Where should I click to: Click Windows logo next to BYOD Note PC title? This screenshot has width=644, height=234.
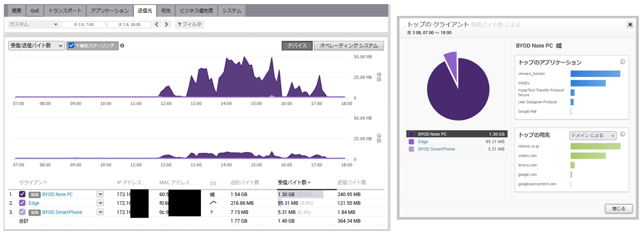(559, 46)
